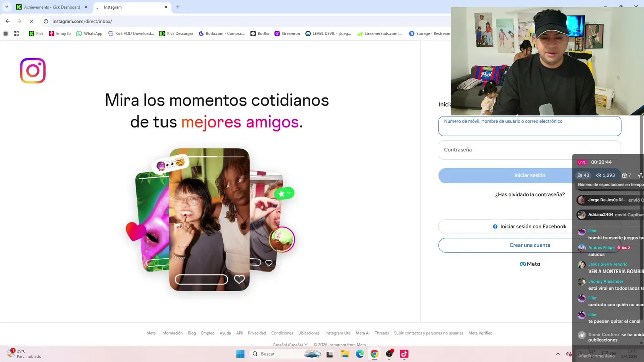Open a new browser tab
The height and width of the screenshot is (362, 644).
178,7
